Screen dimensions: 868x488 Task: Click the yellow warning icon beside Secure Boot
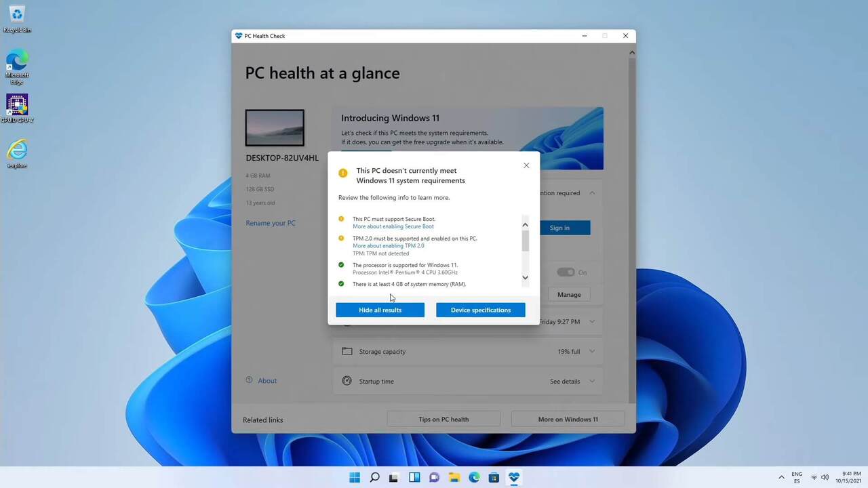(x=341, y=219)
